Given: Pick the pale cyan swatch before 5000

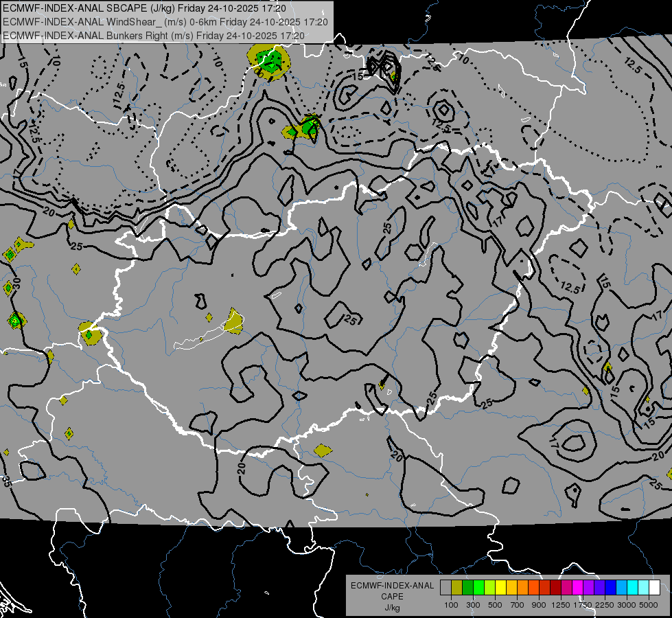Looking at the screenshot, I should tap(644, 588).
